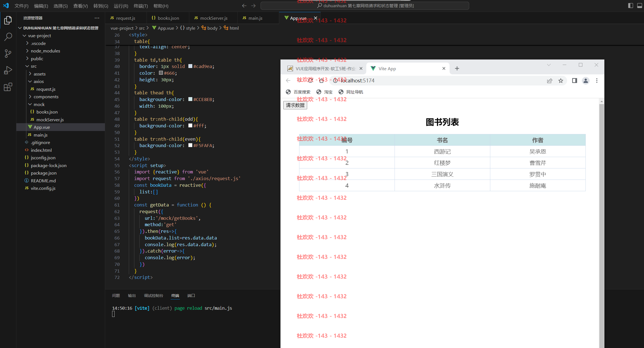
Task: Reload the localhost page in browser
Action: coord(310,80)
